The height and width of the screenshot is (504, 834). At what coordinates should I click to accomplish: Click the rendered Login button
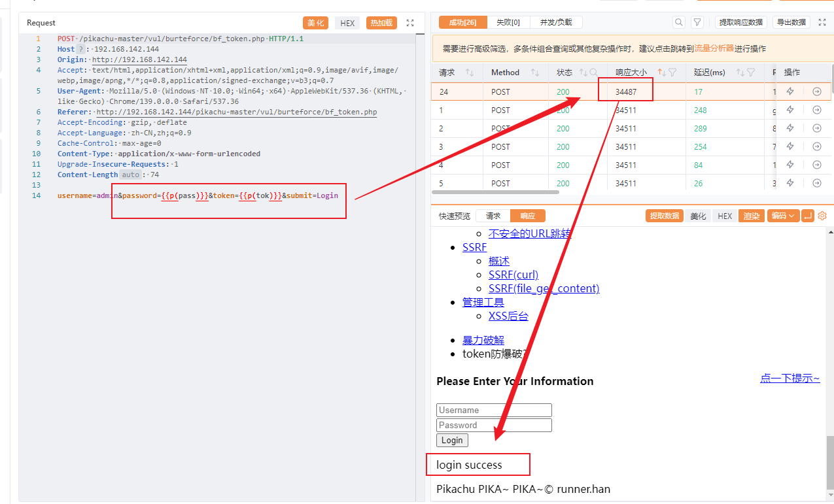pos(452,440)
